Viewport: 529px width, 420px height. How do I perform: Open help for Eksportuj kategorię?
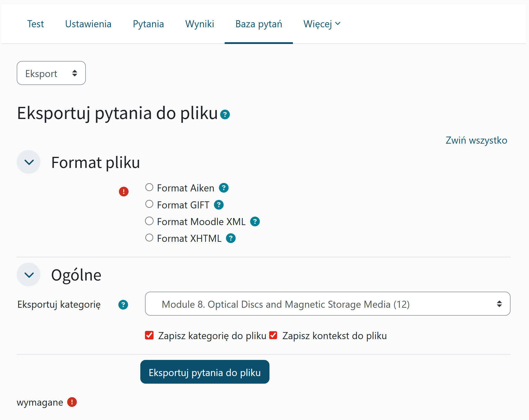click(x=123, y=305)
